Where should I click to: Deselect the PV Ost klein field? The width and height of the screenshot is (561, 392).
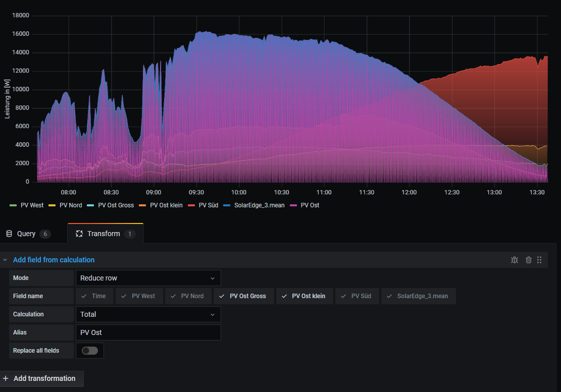(x=304, y=296)
